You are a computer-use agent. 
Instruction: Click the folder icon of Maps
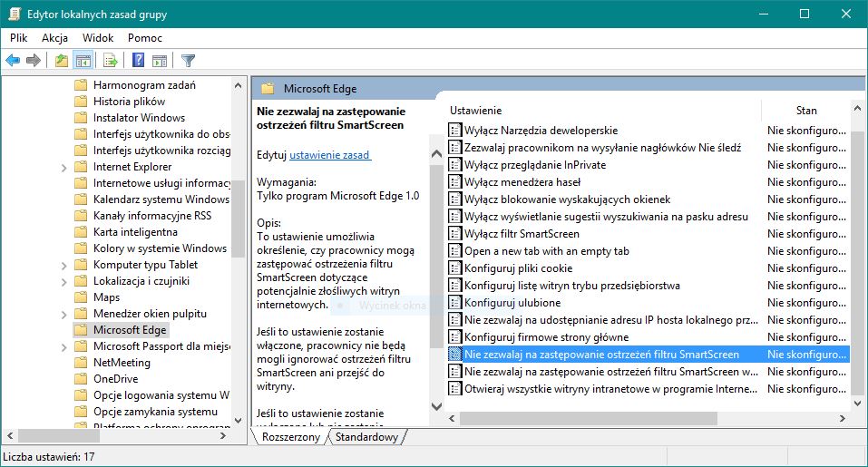(81, 297)
